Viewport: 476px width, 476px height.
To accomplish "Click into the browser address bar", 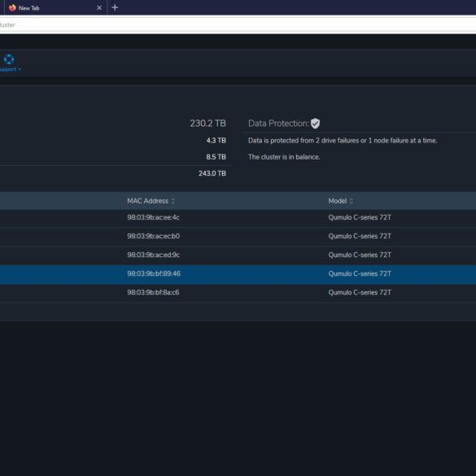I will pos(238,25).
